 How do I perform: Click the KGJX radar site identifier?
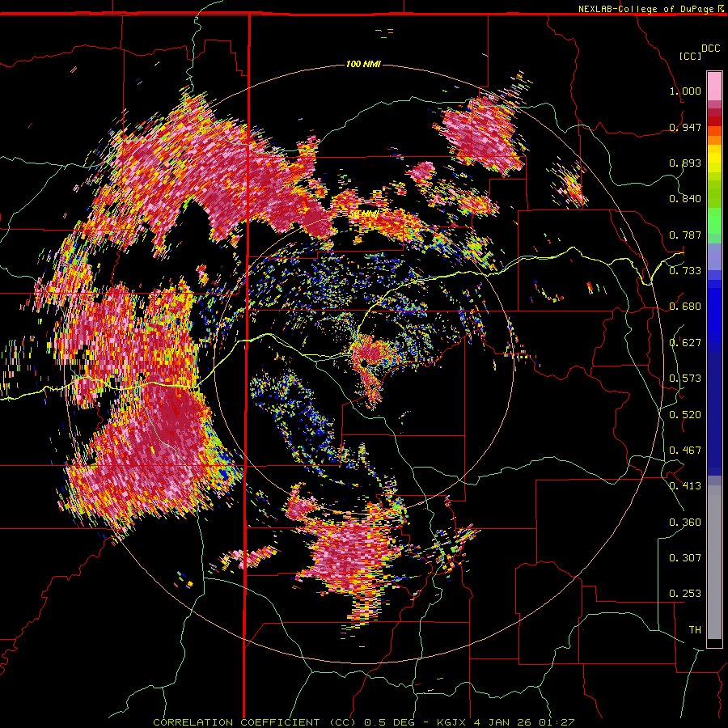pos(452,722)
